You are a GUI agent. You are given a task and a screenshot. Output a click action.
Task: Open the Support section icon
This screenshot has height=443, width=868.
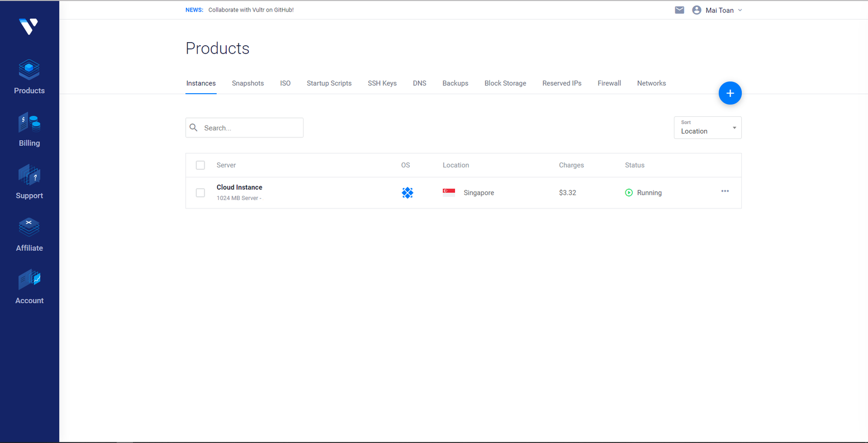(x=29, y=175)
